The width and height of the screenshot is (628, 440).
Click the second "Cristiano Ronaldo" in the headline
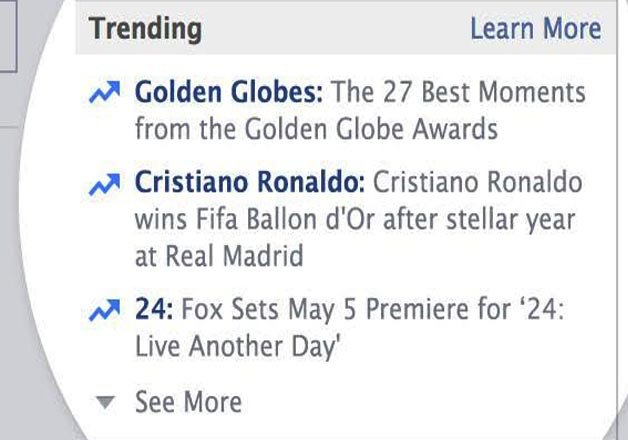click(x=479, y=185)
